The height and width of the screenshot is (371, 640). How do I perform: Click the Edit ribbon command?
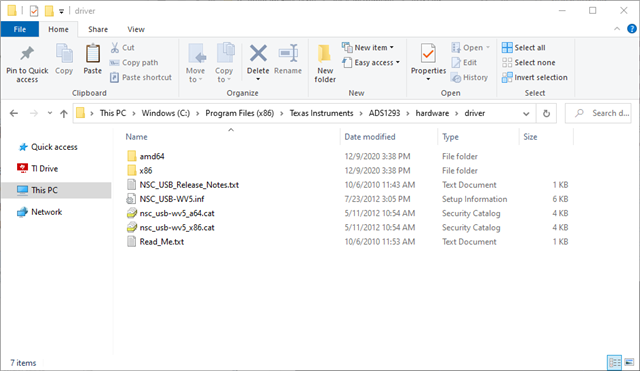(464, 62)
